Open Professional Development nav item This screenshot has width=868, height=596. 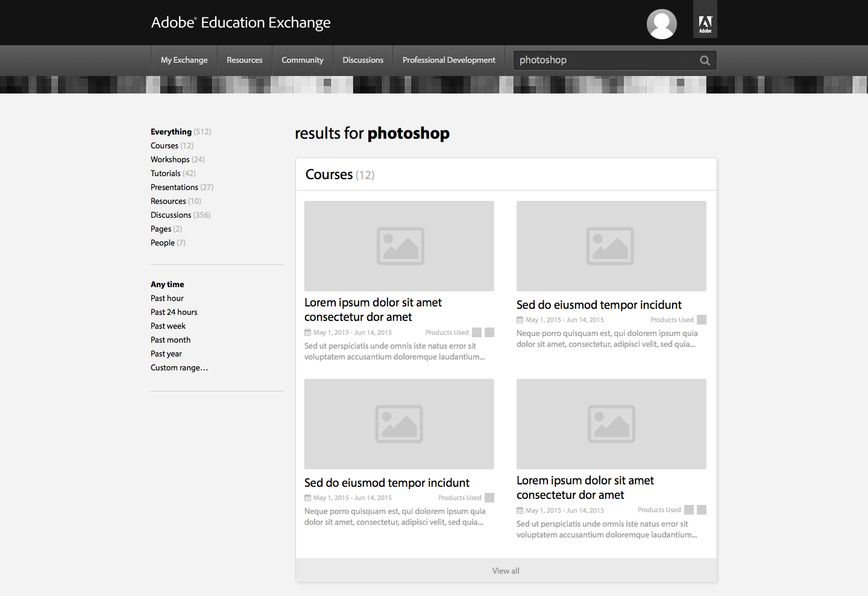[x=449, y=60]
